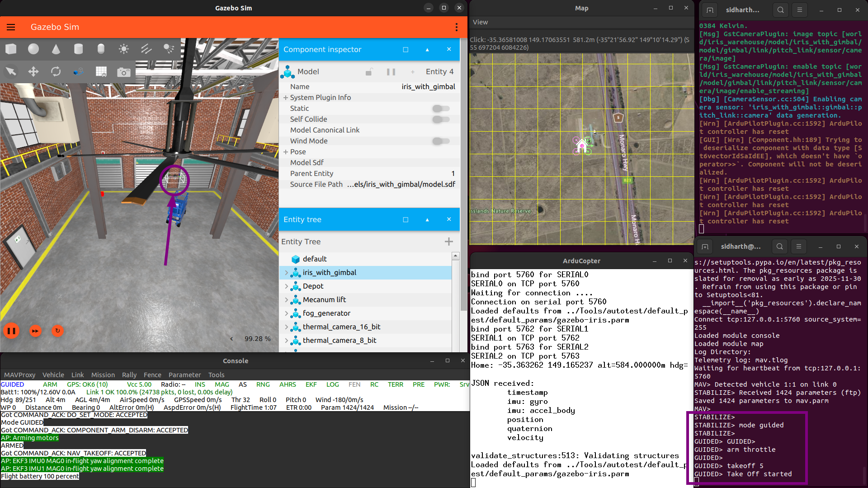Viewport: 868px width, 488px height.
Task: Insert a sphere shape from the toolbar
Action: pos(33,49)
